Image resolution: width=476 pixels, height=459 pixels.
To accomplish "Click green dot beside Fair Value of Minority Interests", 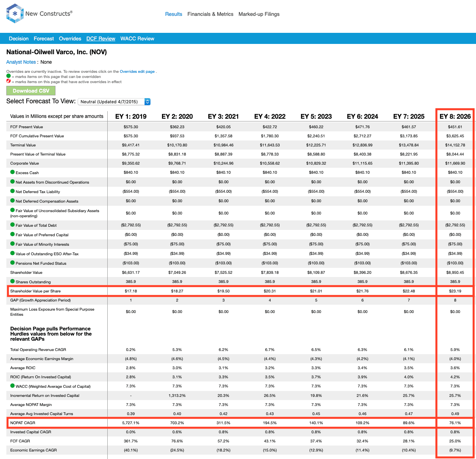I will (x=13, y=244).
